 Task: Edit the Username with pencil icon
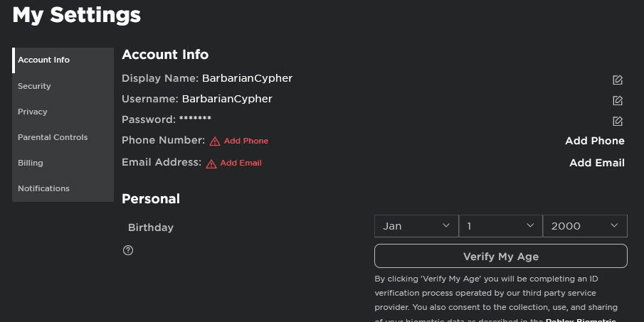click(617, 100)
